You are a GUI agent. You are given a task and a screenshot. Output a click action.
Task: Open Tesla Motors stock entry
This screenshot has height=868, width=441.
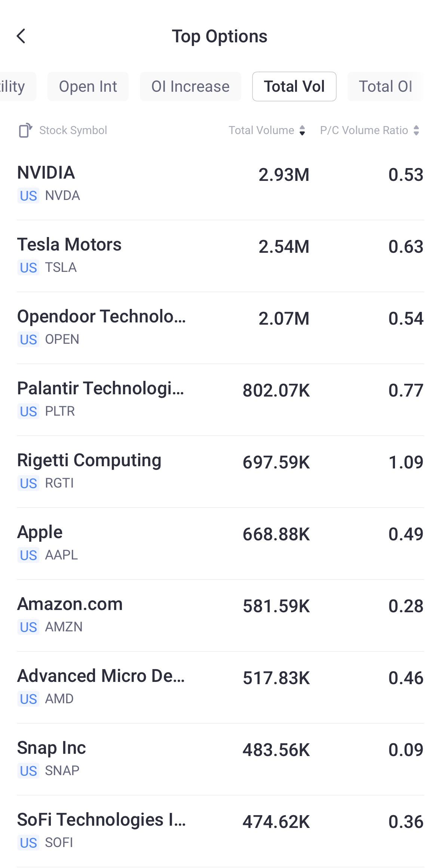pos(220,255)
